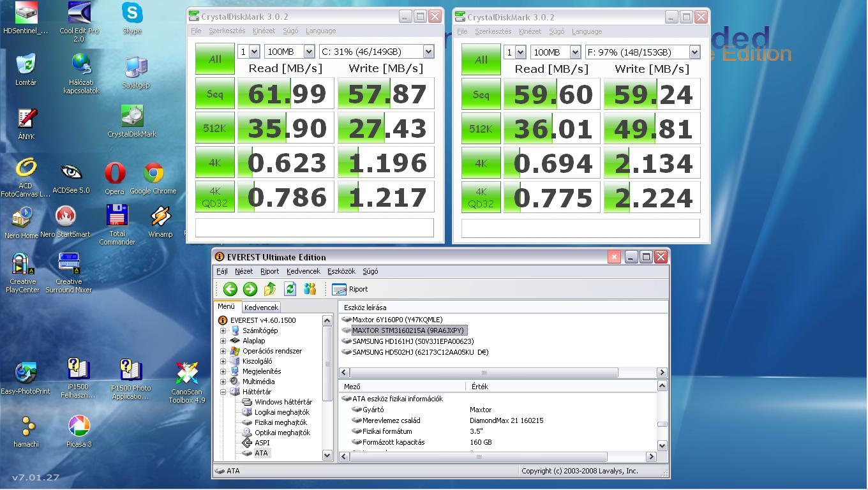
Task: Click the Riport toolbar button in EVEREST
Action: click(x=350, y=289)
